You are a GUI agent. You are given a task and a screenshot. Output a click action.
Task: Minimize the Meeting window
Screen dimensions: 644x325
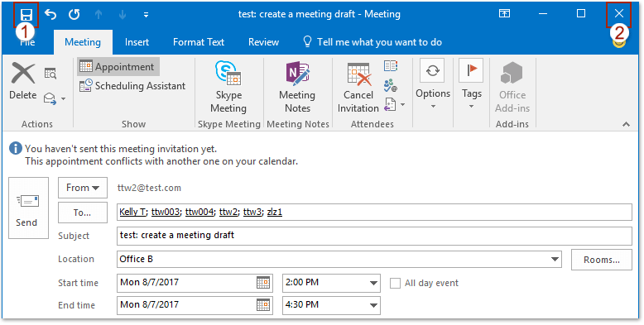543,14
